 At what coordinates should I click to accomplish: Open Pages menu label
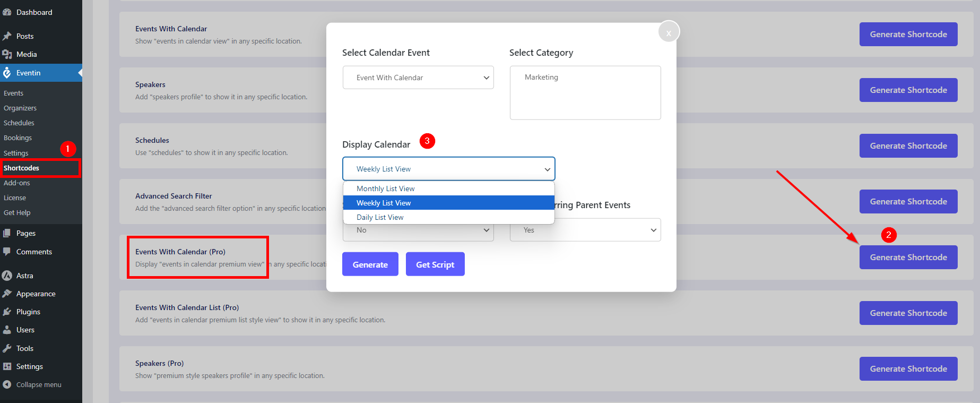tap(26, 233)
